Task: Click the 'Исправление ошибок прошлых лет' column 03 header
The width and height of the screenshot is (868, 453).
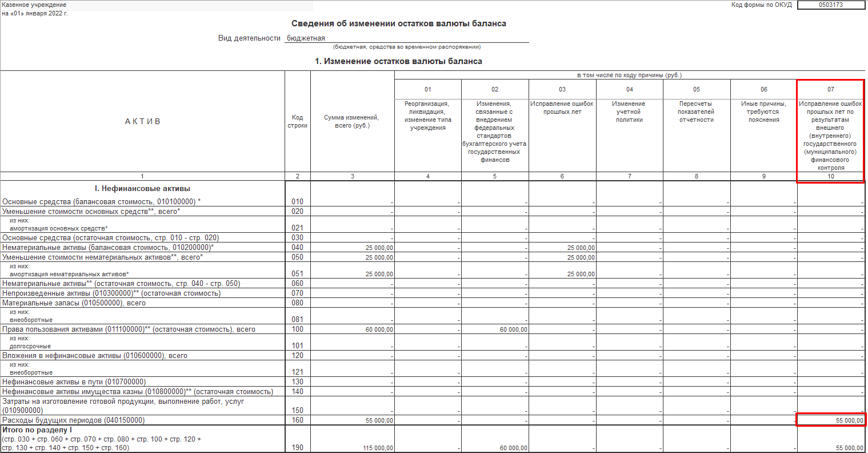Action: point(562,108)
